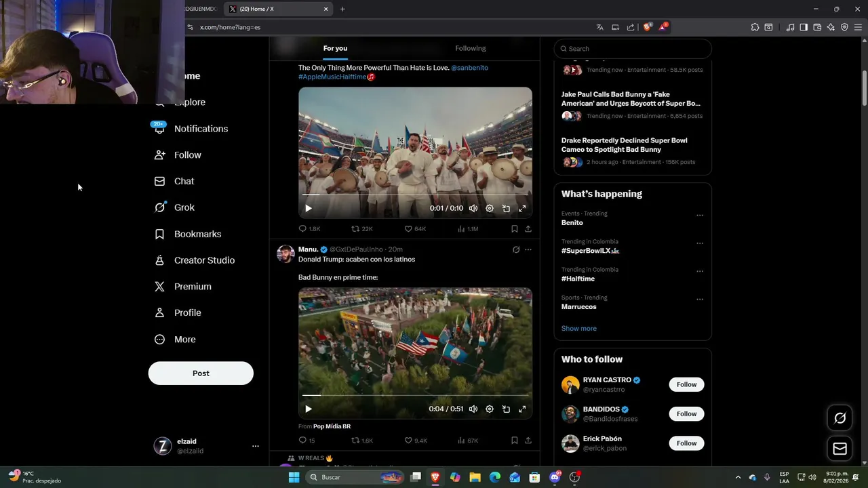Reply to Manu.'s post with 15 replies
868x488 pixels.
point(307,441)
